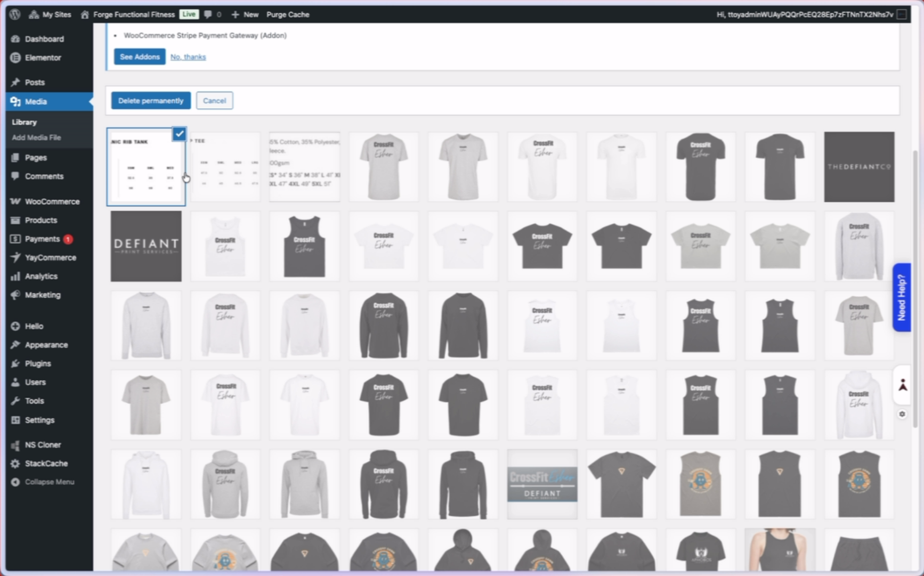Select the CrossFit DEFIANT banner thumbnail
This screenshot has height=576, width=924.
point(542,484)
